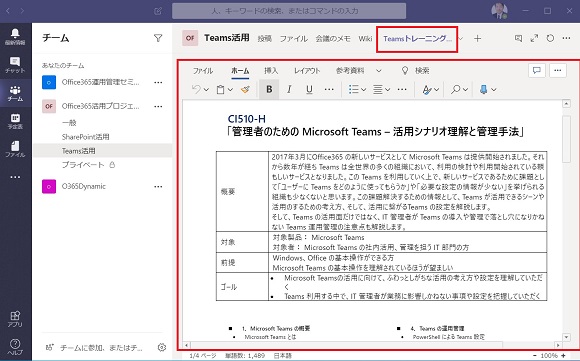Viewport: 580px width, 361px height.
Task: Select the 一般 channel
Action: pos(69,122)
